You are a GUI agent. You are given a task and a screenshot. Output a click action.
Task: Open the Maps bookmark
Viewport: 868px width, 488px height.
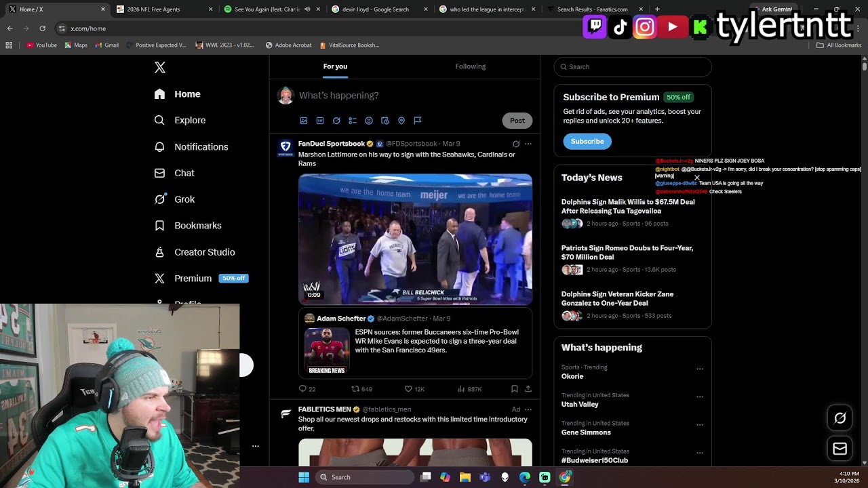point(76,45)
